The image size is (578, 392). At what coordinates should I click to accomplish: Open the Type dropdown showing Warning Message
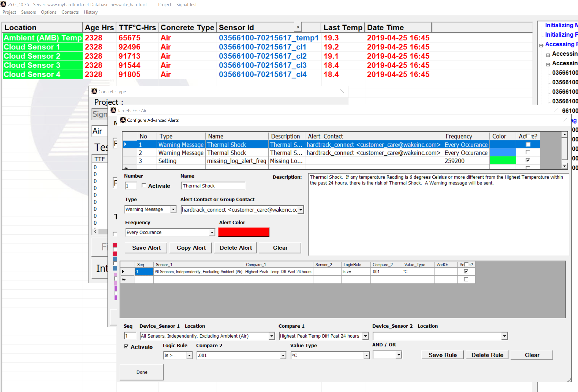point(173,210)
